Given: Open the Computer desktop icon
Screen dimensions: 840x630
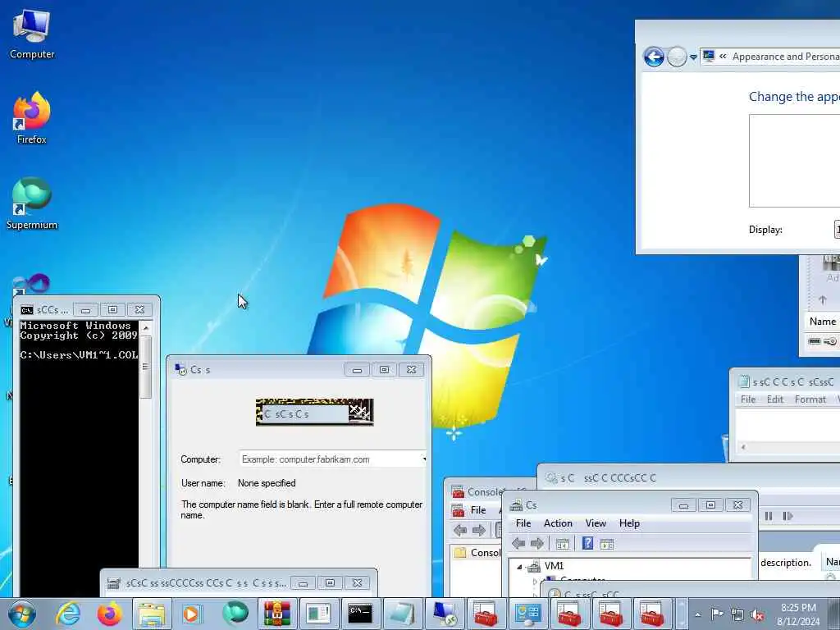Looking at the screenshot, I should click(x=32, y=34).
